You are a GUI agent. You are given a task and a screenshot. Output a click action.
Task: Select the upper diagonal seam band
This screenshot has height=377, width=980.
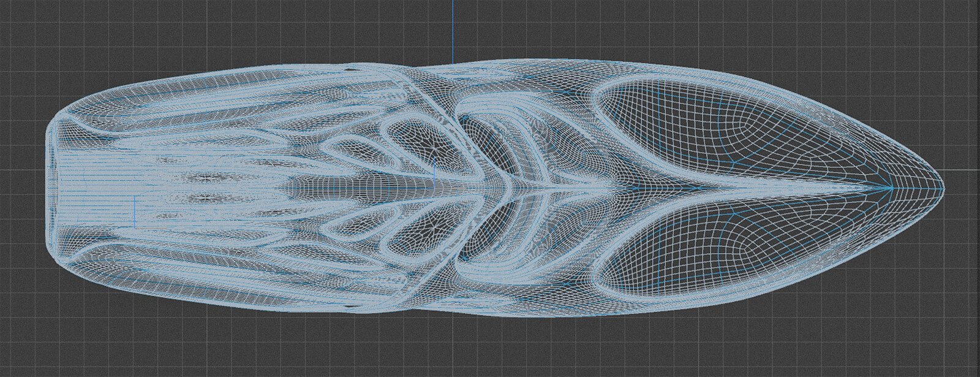click(423, 97)
